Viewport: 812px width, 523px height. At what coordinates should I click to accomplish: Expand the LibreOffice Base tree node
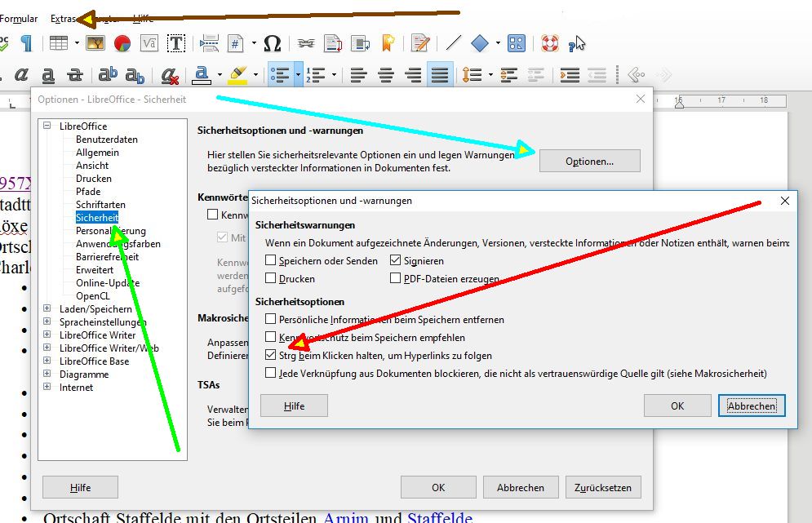[x=47, y=361]
